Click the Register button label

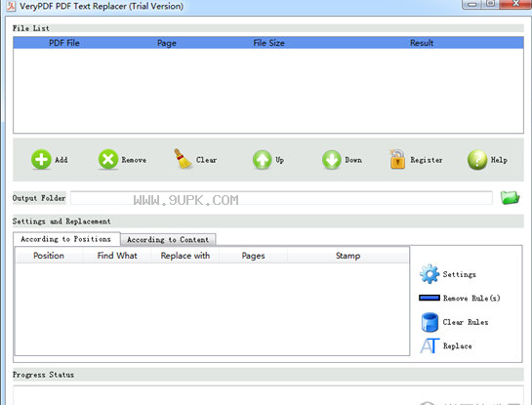click(x=427, y=160)
